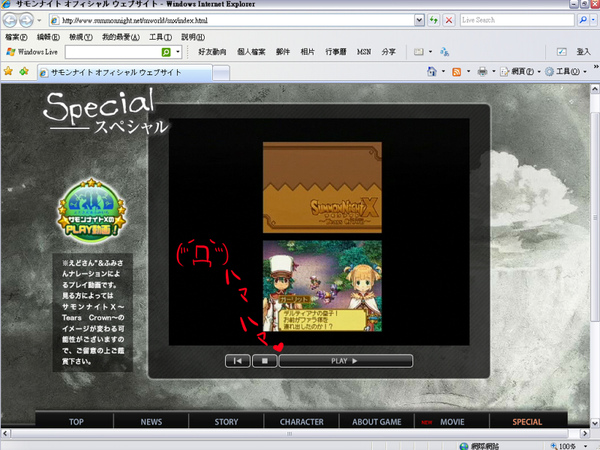Image resolution: width=600 pixels, height=450 pixels.
Task: Click the horizontal scrollbar right arrow
Action: (585, 434)
